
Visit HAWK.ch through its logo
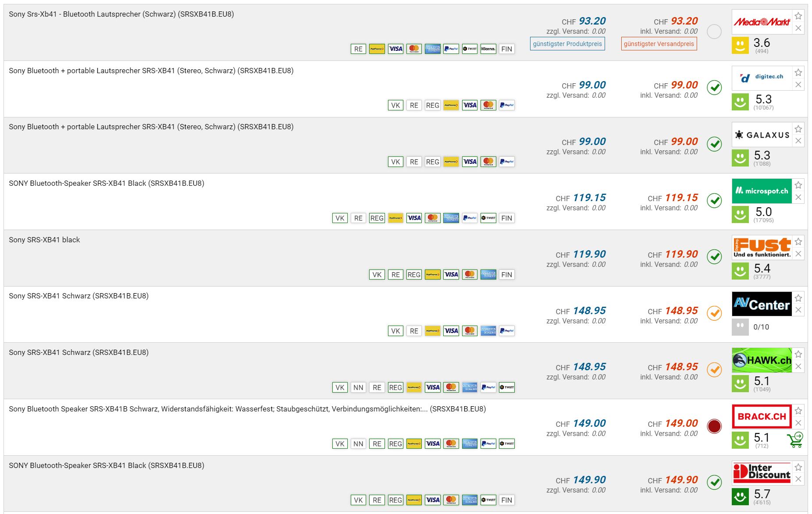tap(762, 360)
